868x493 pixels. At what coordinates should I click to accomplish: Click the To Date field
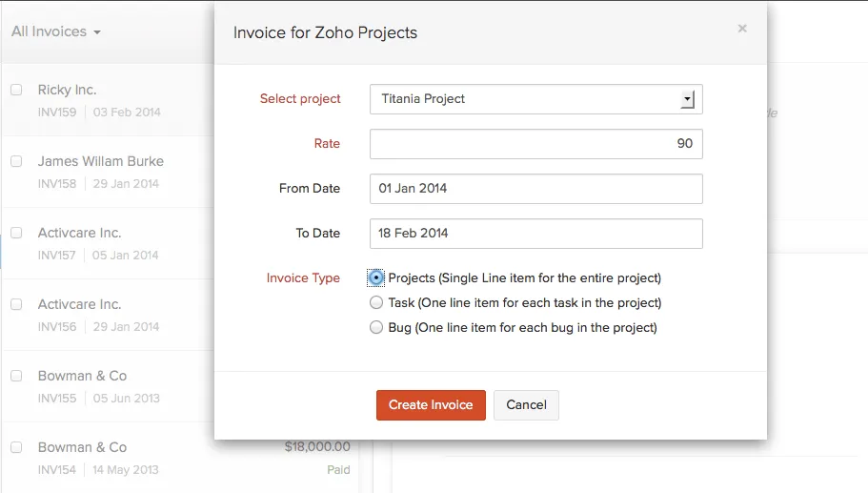(x=535, y=234)
